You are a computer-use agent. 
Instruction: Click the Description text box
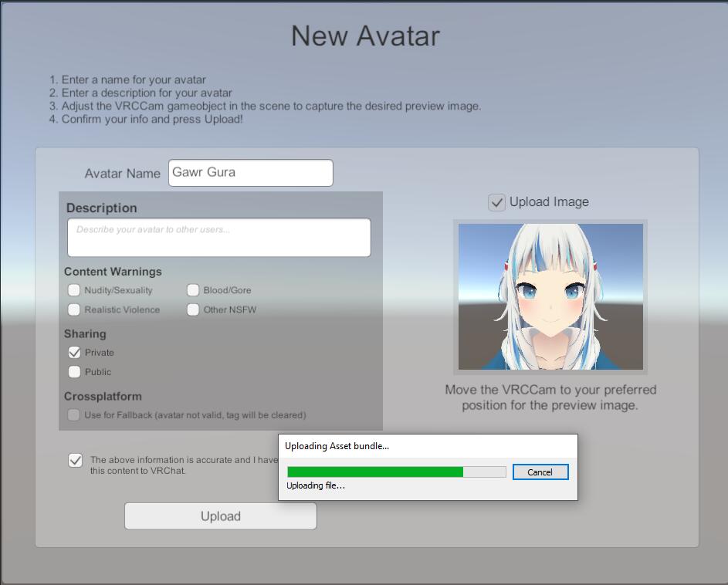click(x=218, y=238)
